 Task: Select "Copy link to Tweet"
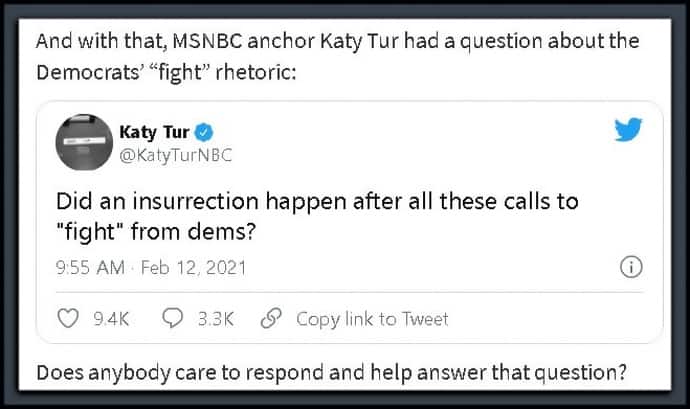point(372,319)
